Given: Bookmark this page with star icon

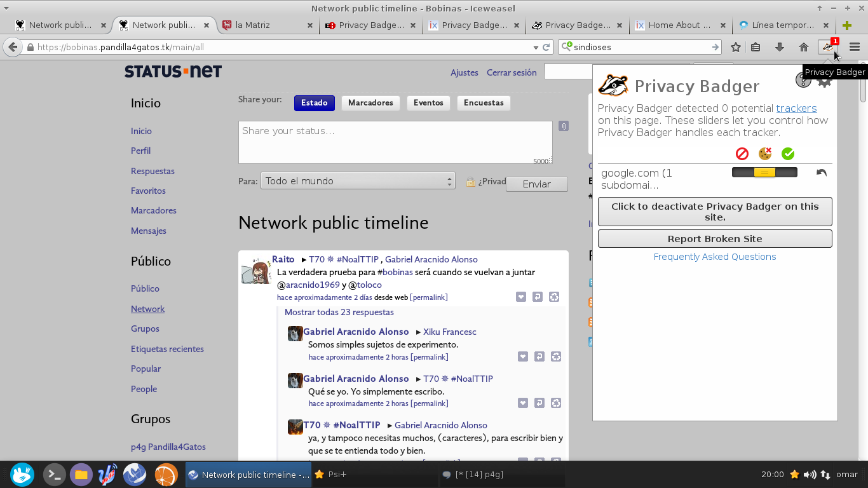Looking at the screenshot, I should (736, 47).
